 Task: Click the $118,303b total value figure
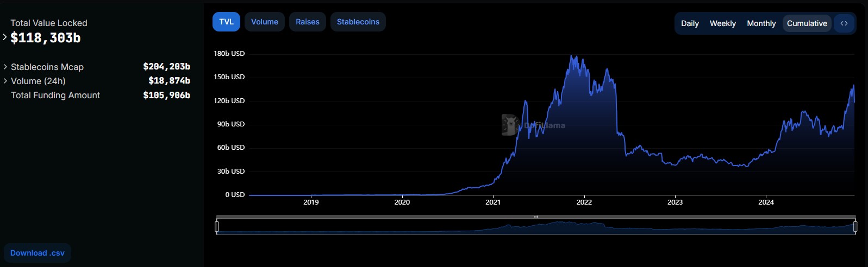(46, 38)
